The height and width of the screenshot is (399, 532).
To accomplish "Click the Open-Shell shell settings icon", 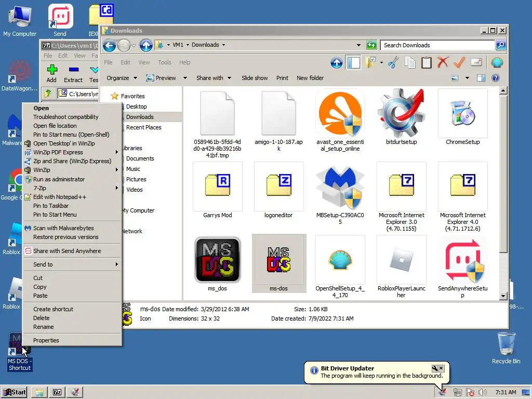I will tap(497, 62).
